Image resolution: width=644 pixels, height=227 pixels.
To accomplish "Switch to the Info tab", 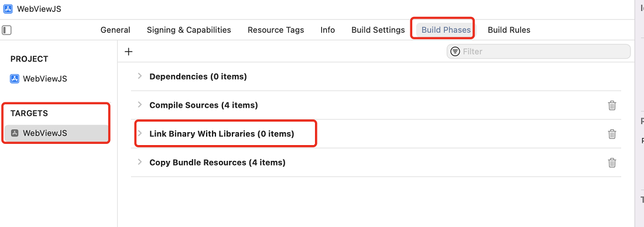I will (x=328, y=30).
